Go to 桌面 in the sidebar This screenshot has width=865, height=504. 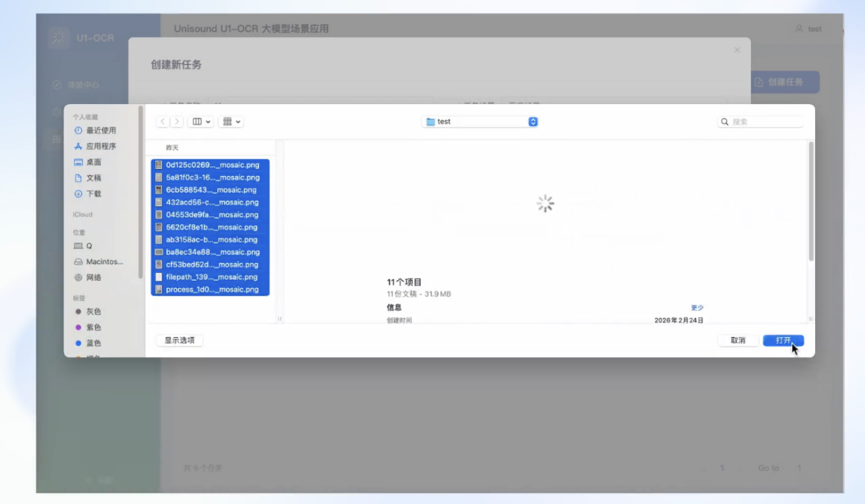pyautogui.click(x=93, y=162)
